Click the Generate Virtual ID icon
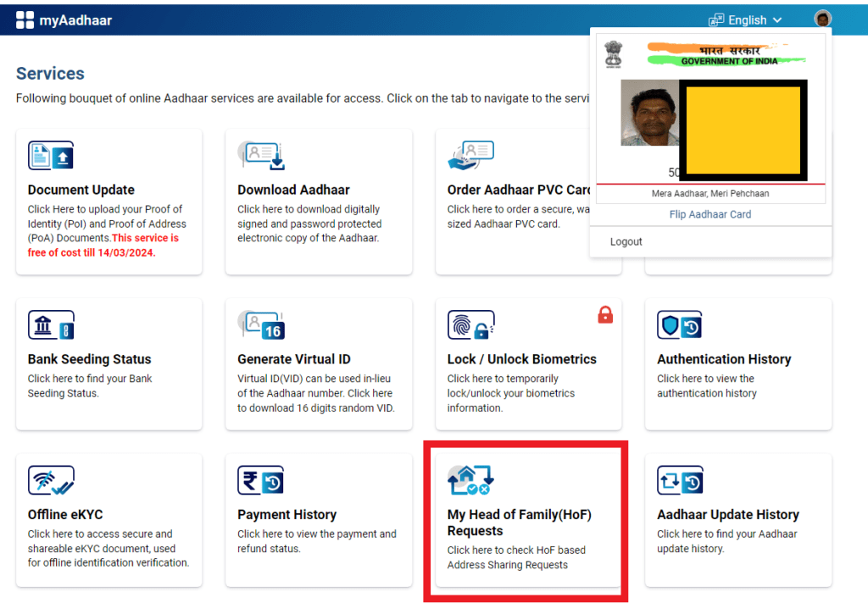The height and width of the screenshot is (609, 868). coord(261,324)
